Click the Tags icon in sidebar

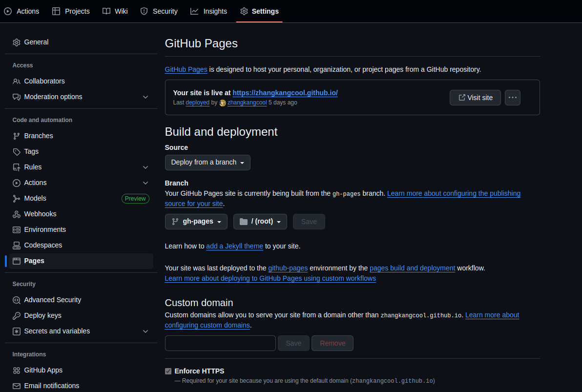pos(17,151)
